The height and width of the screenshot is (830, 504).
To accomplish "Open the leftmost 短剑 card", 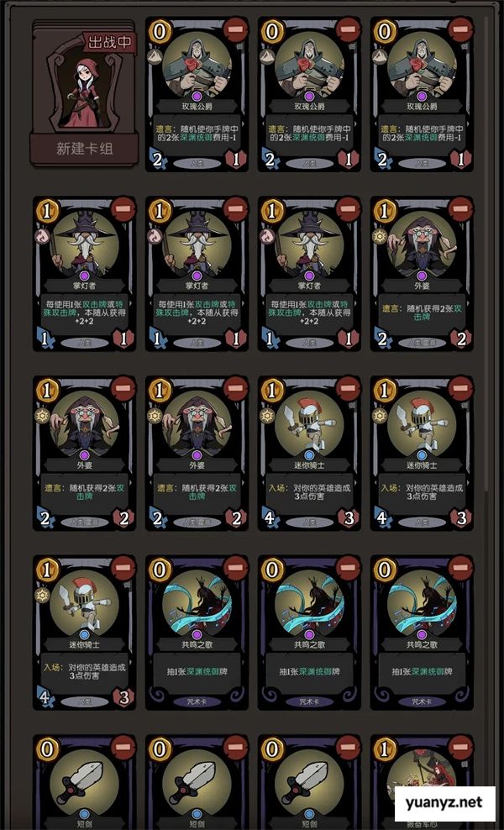I will [85, 782].
